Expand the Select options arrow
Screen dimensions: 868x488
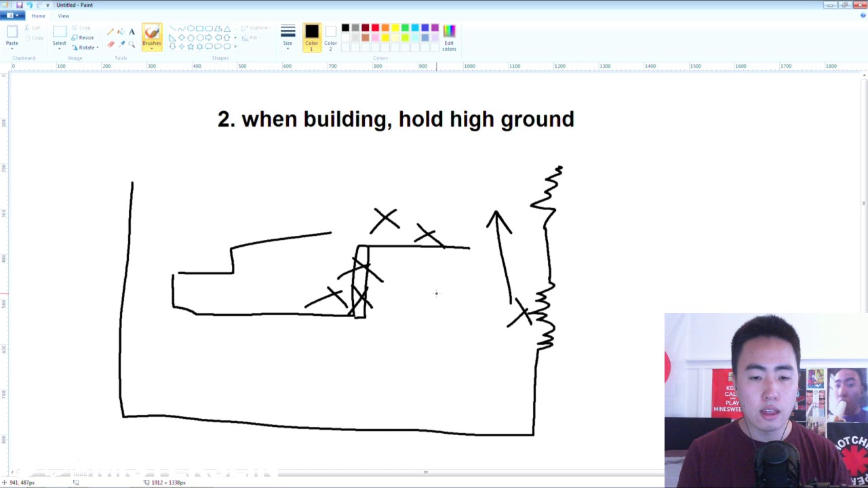60,48
